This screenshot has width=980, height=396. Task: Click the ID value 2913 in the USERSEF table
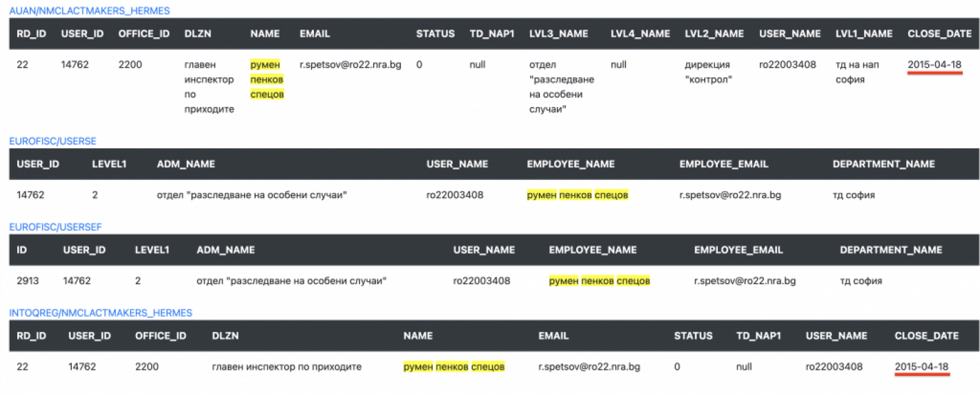[28, 281]
